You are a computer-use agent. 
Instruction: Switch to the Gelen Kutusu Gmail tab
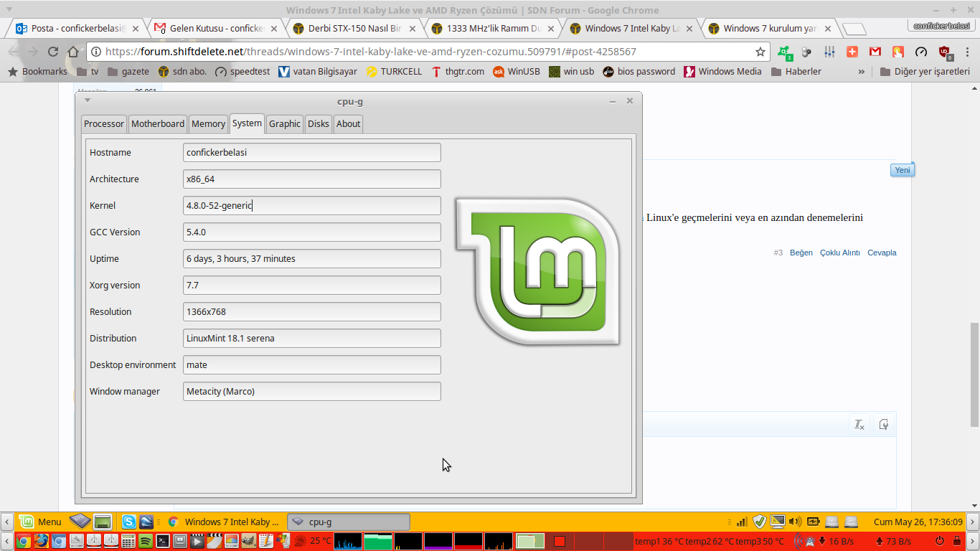(x=216, y=29)
